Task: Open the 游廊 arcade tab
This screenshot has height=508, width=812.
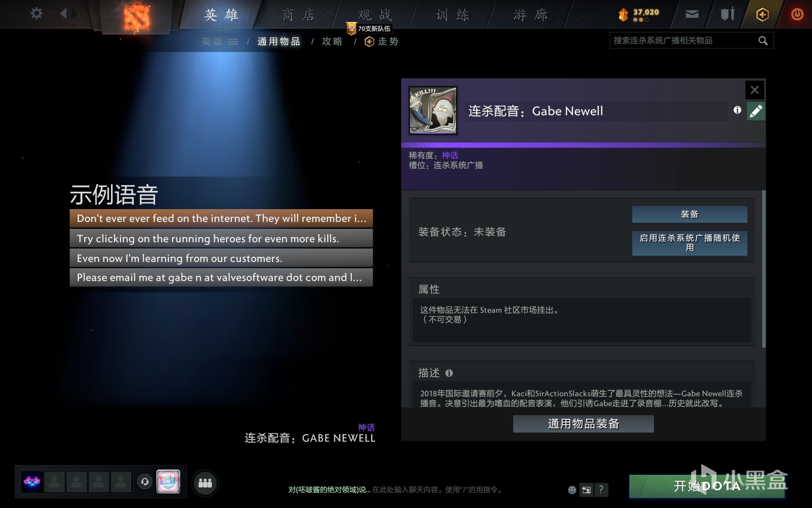Action: point(530,15)
